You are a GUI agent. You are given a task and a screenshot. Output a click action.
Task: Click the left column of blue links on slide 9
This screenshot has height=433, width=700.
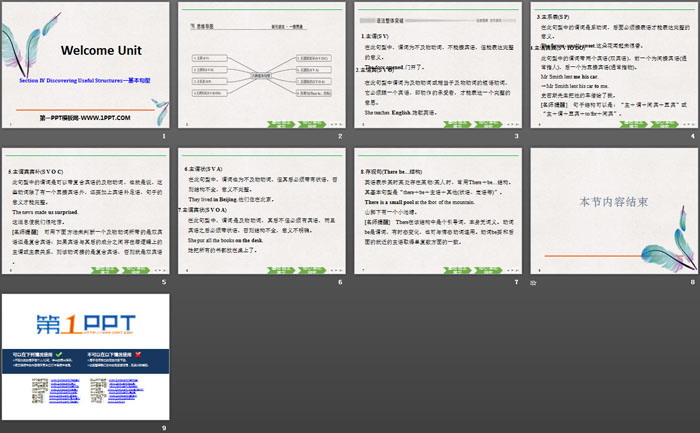pos(63,388)
